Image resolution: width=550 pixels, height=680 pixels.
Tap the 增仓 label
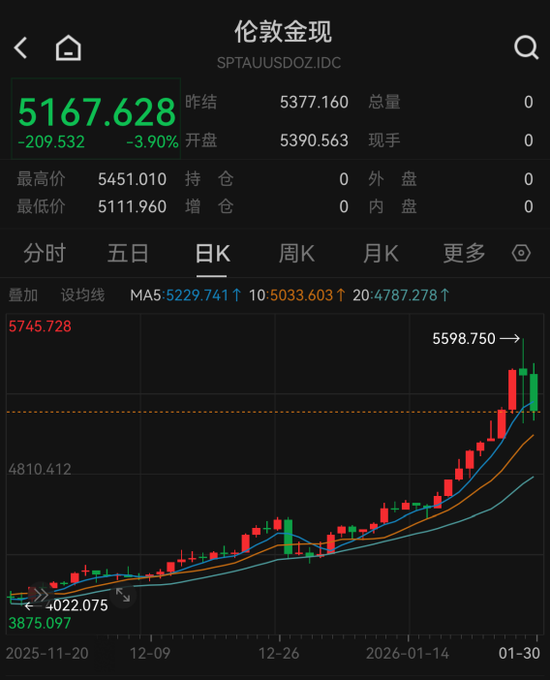[x=210, y=207]
